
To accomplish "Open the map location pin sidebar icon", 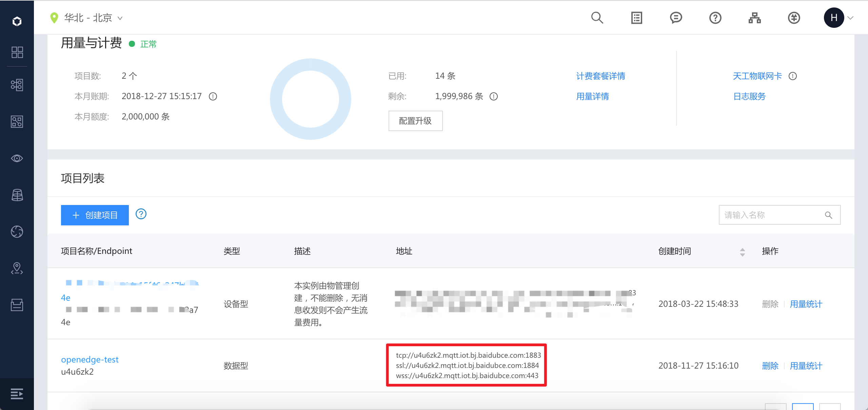I will pos(17,268).
